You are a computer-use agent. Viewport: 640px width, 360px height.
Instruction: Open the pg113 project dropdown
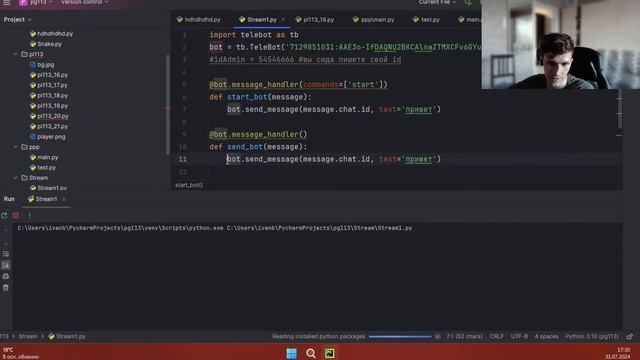pyautogui.click(x=36, y=2)
